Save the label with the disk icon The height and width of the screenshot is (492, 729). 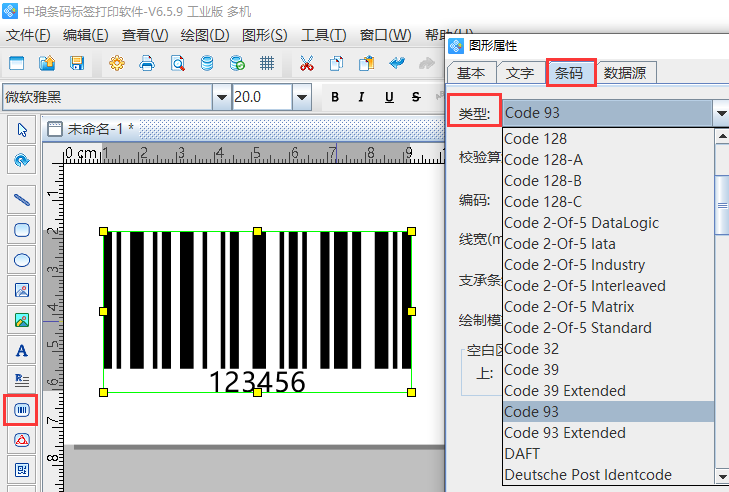coord(77,63)
